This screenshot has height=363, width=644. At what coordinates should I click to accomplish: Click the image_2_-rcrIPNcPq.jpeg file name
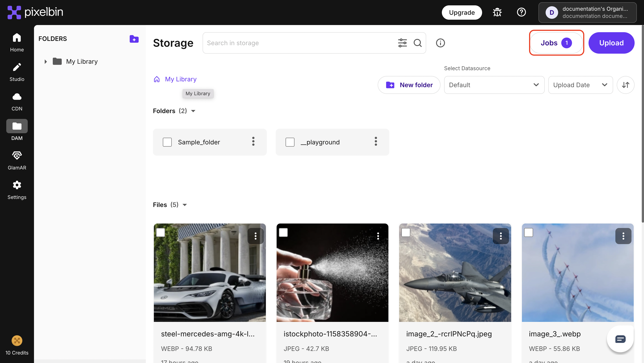point(449,334)
